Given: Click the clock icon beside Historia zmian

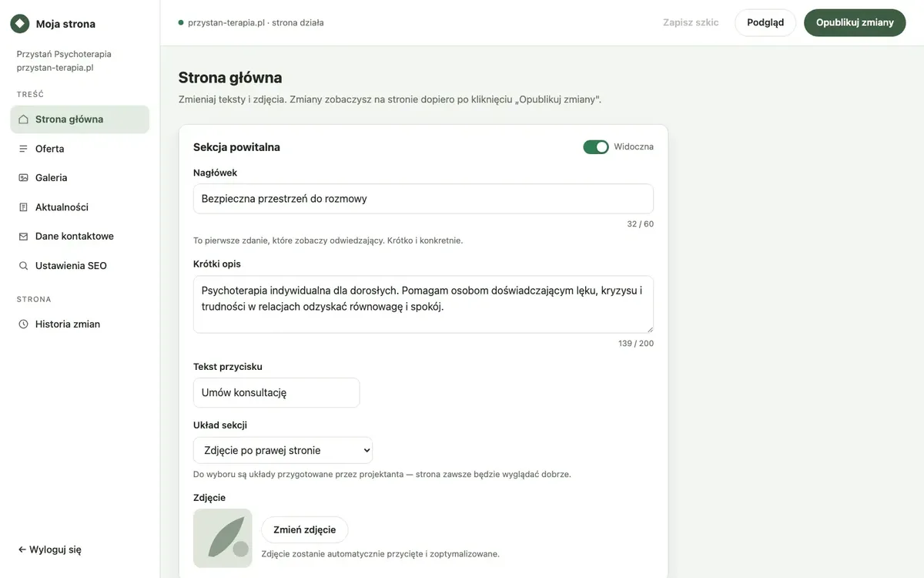Looking at the screenshot, I should coord(23,324).
